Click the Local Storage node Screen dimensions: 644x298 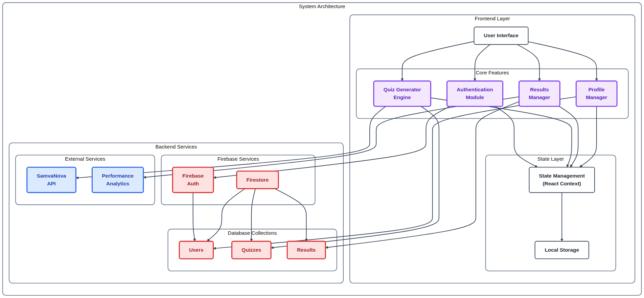561,250
